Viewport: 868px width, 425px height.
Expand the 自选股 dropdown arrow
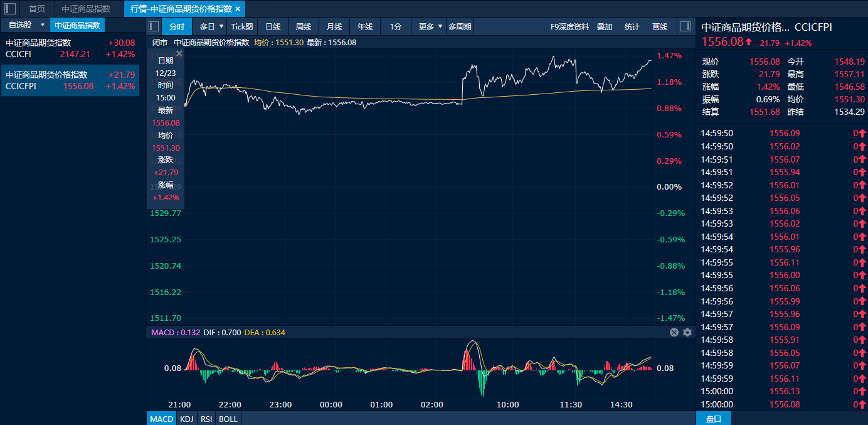click(x=43, y=25)
